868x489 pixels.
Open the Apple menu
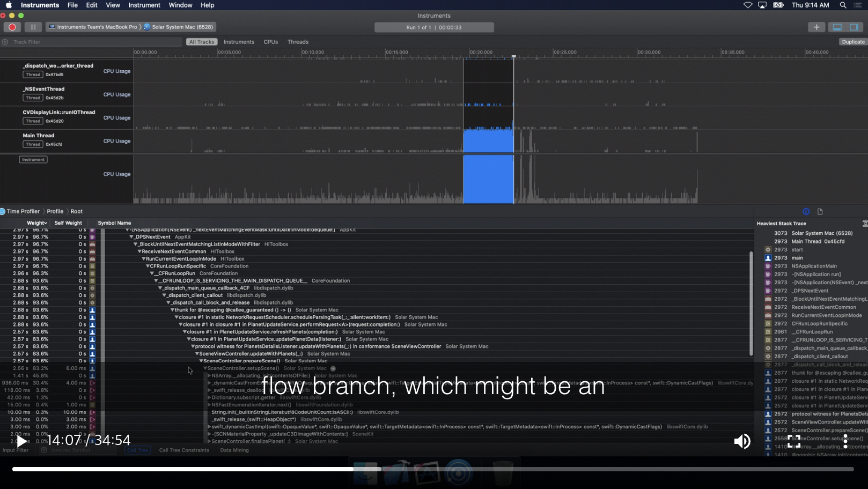tap(9, 5)
